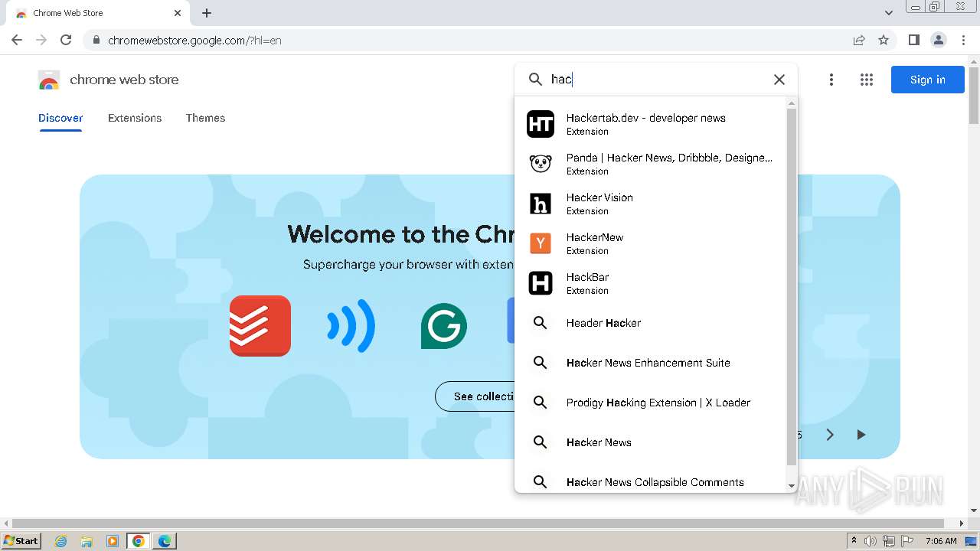The image size is (980, 551).
Task: Click the blue sound wave extension icon
Action: click(x=351, y=326)
